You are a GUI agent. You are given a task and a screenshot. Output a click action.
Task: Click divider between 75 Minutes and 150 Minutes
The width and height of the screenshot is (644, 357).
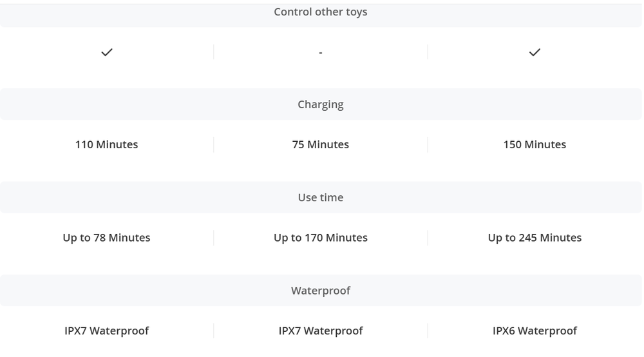tap(428, 145)
